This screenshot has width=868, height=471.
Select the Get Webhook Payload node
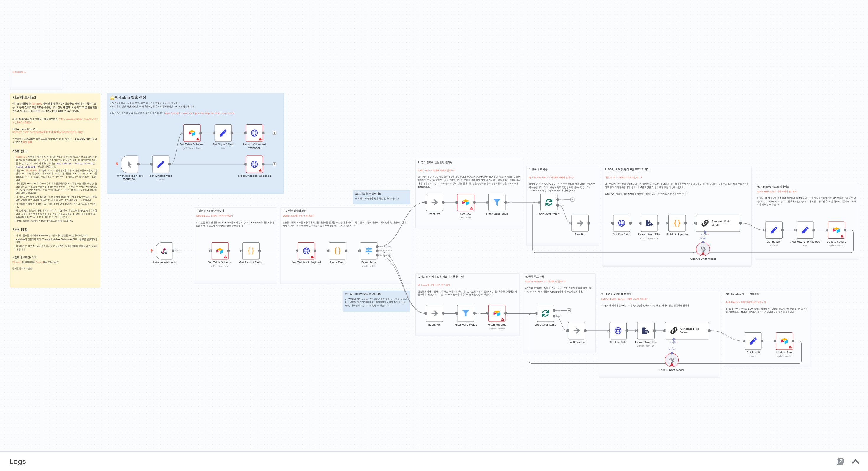coord(306,251)
